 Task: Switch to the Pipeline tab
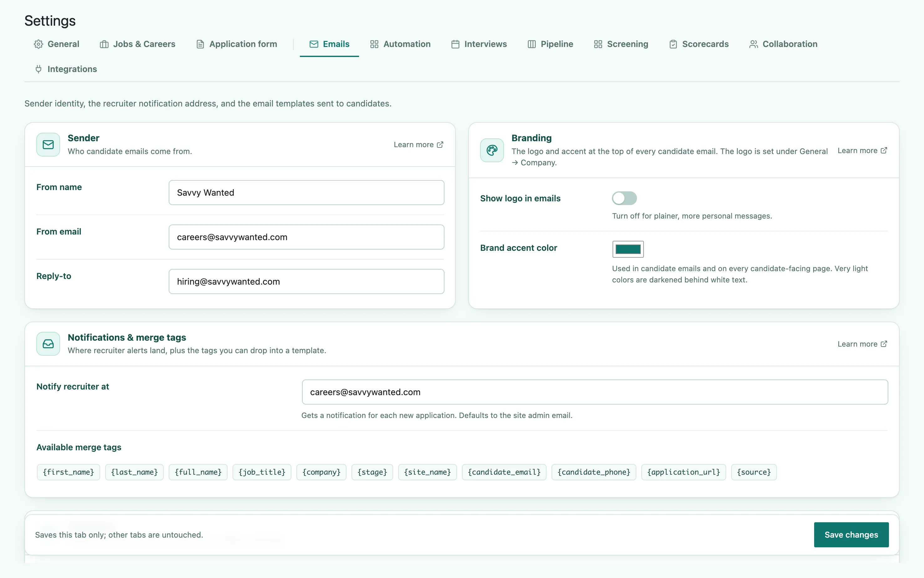coord(550,44)
